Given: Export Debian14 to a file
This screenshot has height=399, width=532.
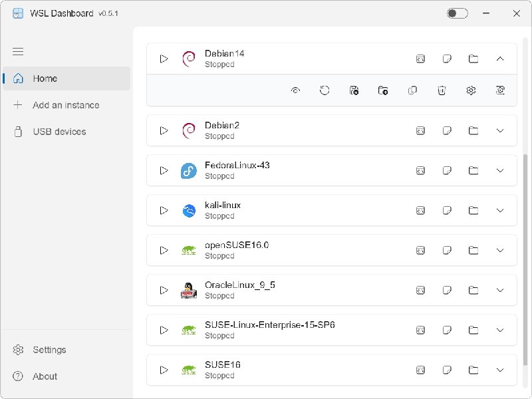Looking at the screenshot, I should (354, 90).
